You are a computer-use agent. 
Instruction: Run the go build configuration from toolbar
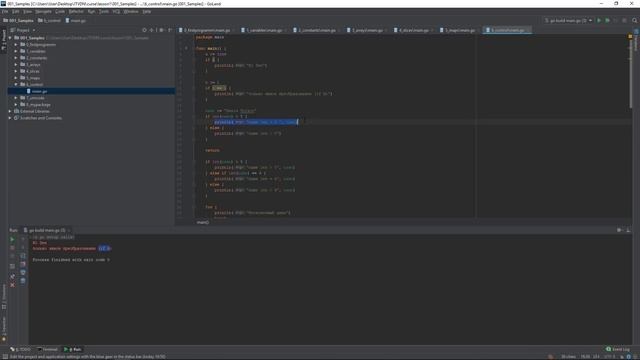tap(599, 20)
